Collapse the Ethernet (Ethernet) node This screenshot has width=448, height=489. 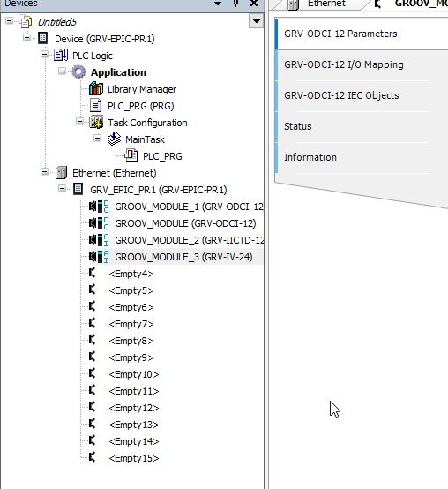point(45,172)
